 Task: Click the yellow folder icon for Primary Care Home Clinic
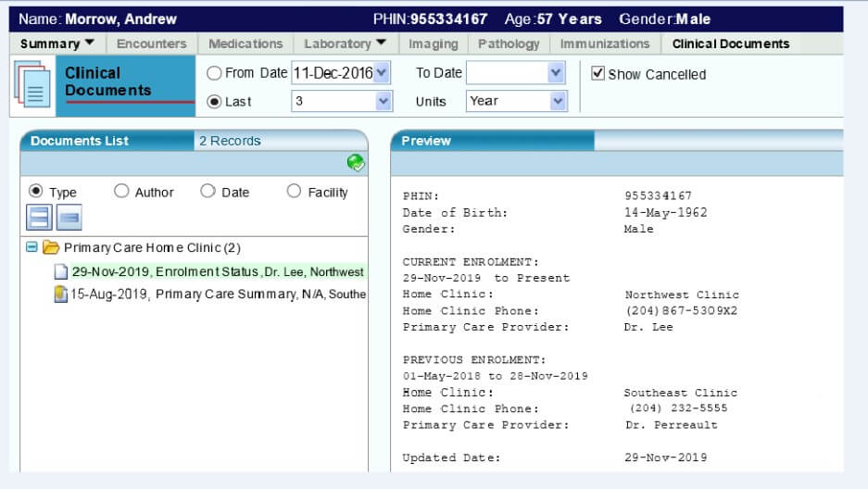[51, 247]
